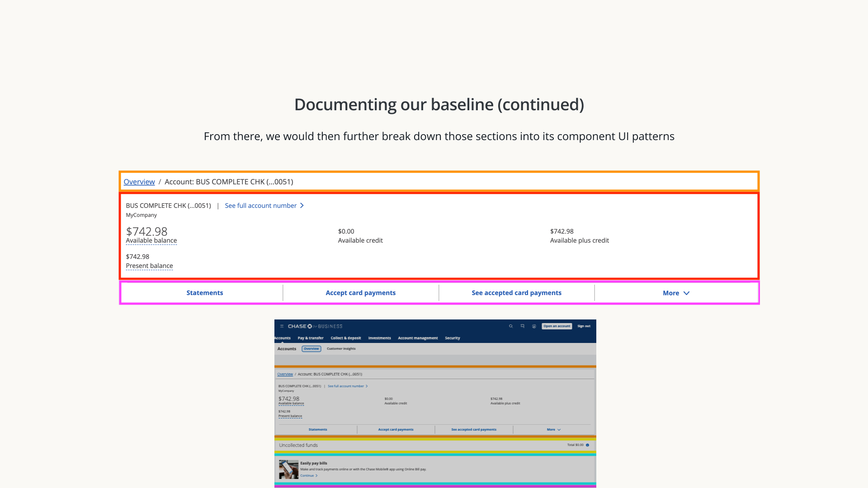Click the large Overview breadcrumb link in orange box

(139, 182)
